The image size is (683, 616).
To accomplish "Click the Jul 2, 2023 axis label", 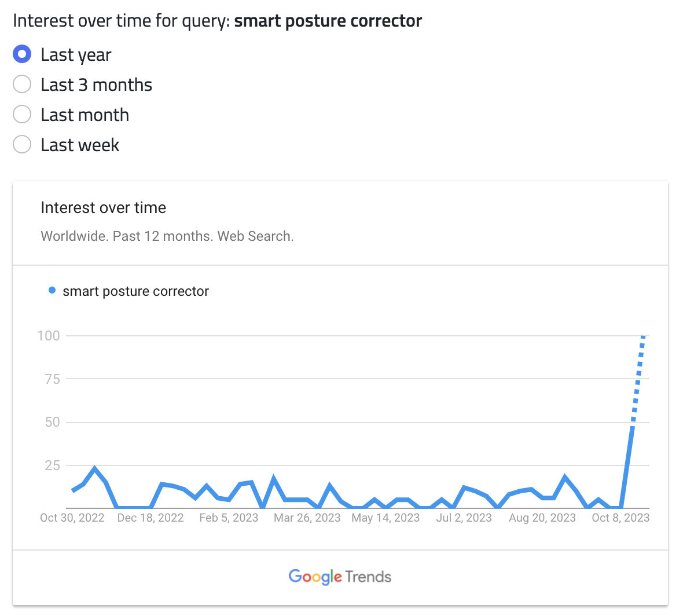I will pos(464,518).
